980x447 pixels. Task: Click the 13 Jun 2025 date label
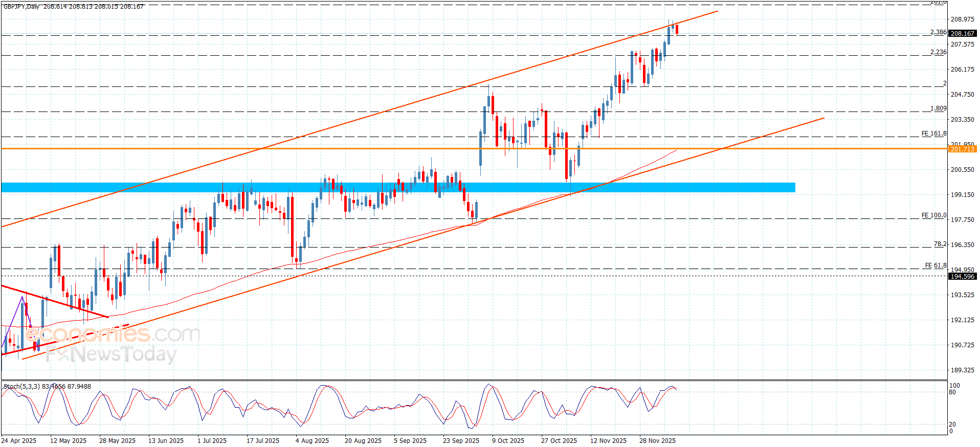pyautogui.click(x=166, y=441)
